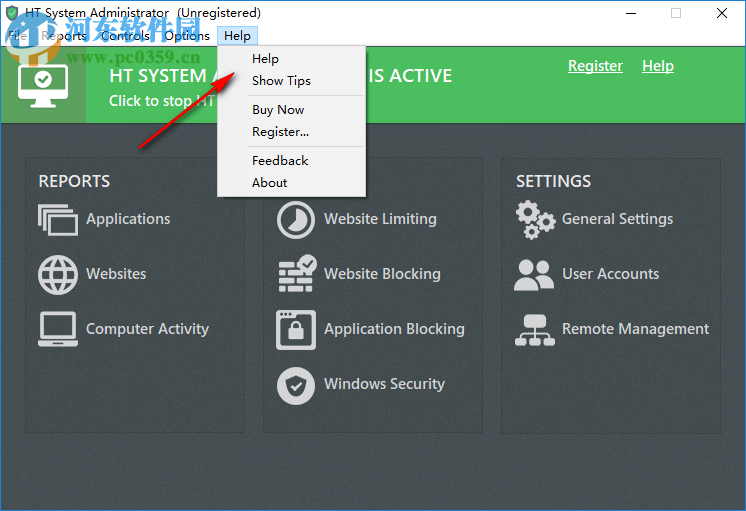The height and width of the screenshot is (511, 746).
Task: Click the SETTINGS section heading
Action: (x=554, y=181)
